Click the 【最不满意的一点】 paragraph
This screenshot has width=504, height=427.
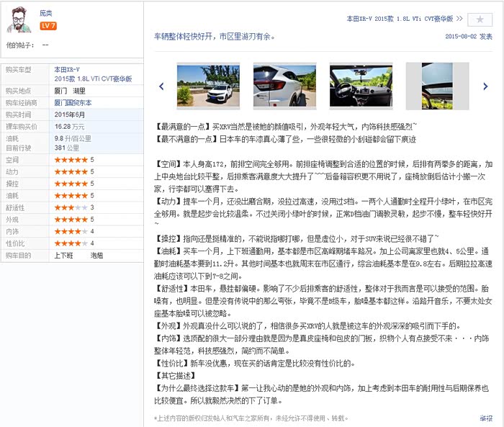coord(285,139)
